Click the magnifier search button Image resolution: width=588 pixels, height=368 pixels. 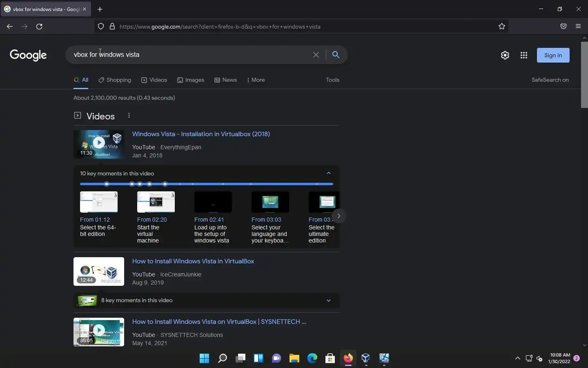(336, 55)
